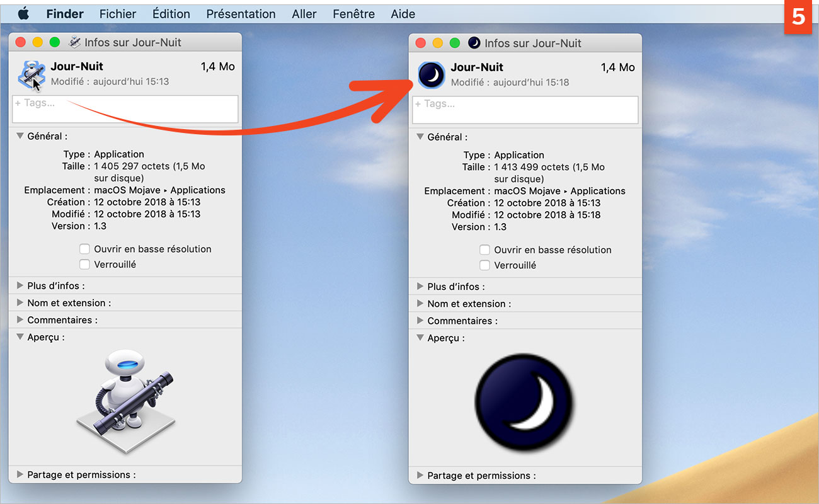Click the moon preview image in right Aperçu

point(524,402)
